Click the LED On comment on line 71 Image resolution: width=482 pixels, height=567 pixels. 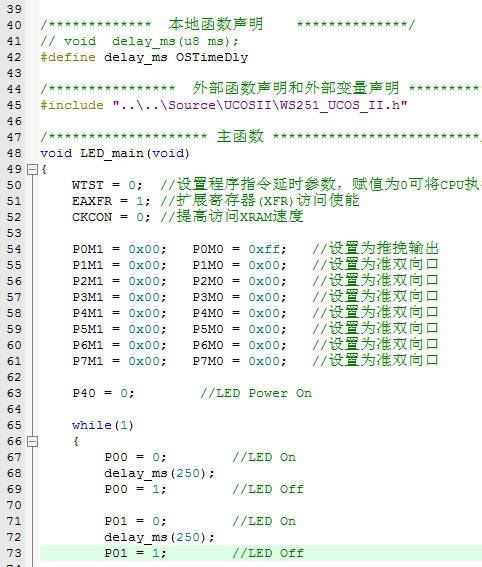pos(264,521)
